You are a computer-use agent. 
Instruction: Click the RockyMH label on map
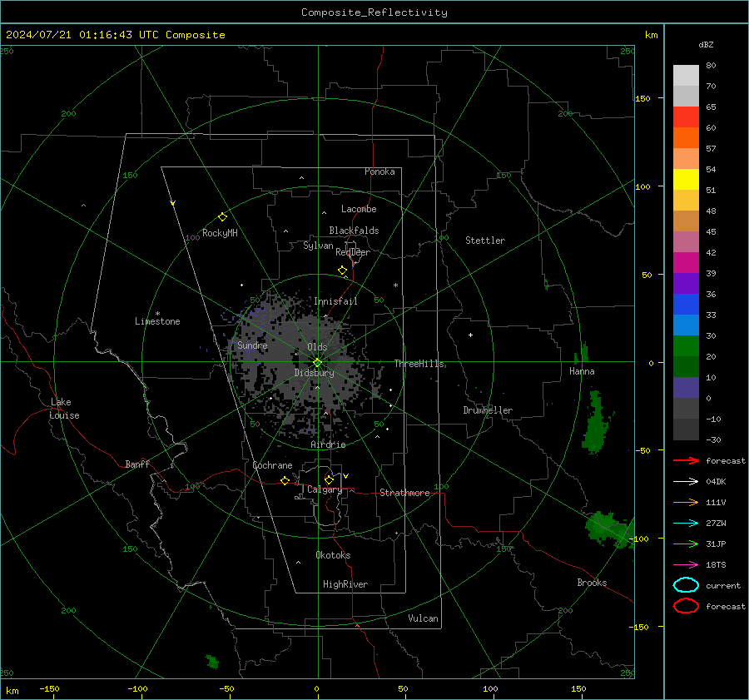pyautogui.click(x=220, y=233)
